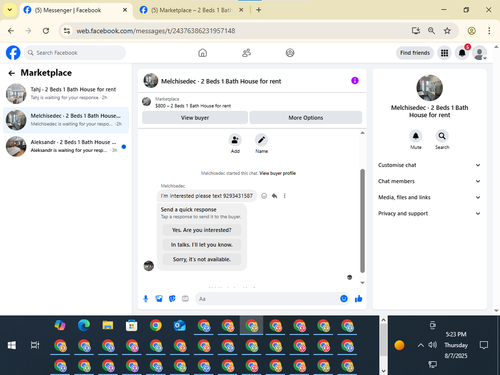The width and height of the screenshot is (500, 375).
Task: Send 'Yes. Are you interested?' quick response
Action: (x=202, y=230)
